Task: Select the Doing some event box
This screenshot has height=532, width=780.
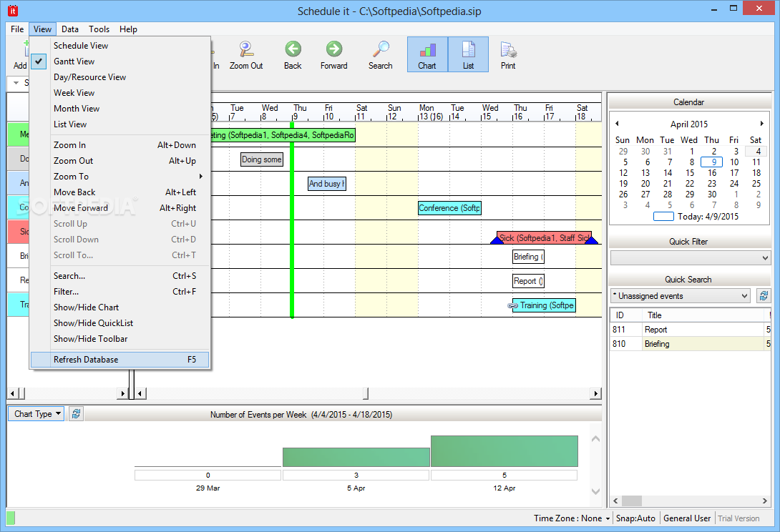Action: 262,159
